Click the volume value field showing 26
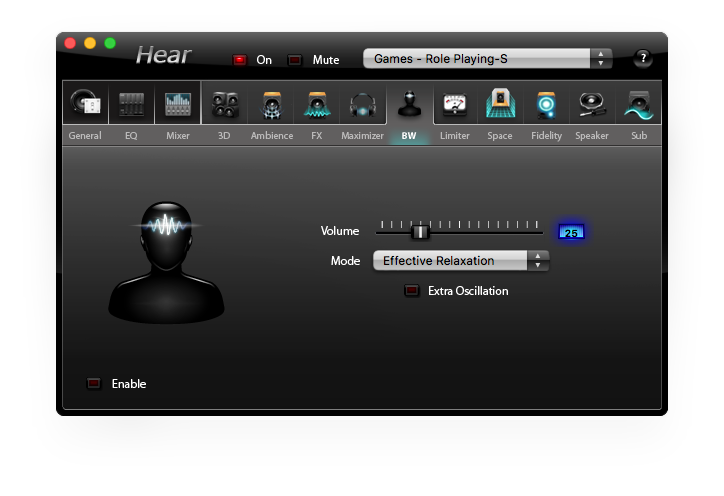Screen dimensions: 724x496 point(571,232)
